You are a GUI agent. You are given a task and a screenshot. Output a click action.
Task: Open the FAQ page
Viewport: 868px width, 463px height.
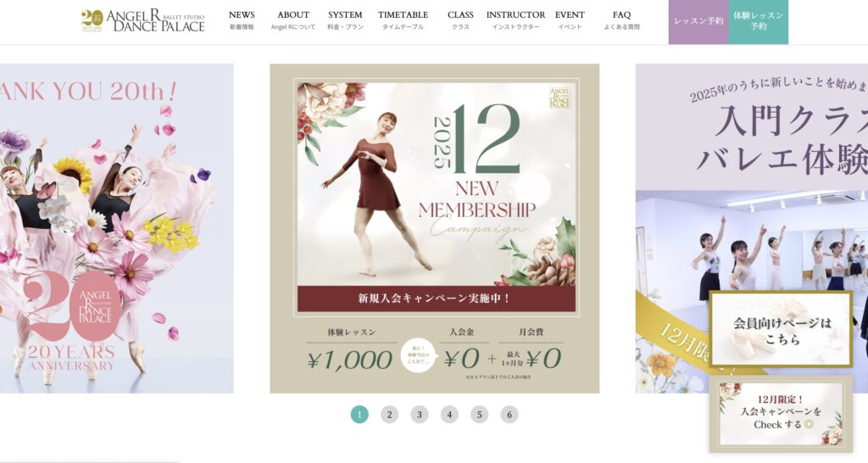tap(621, 20)
